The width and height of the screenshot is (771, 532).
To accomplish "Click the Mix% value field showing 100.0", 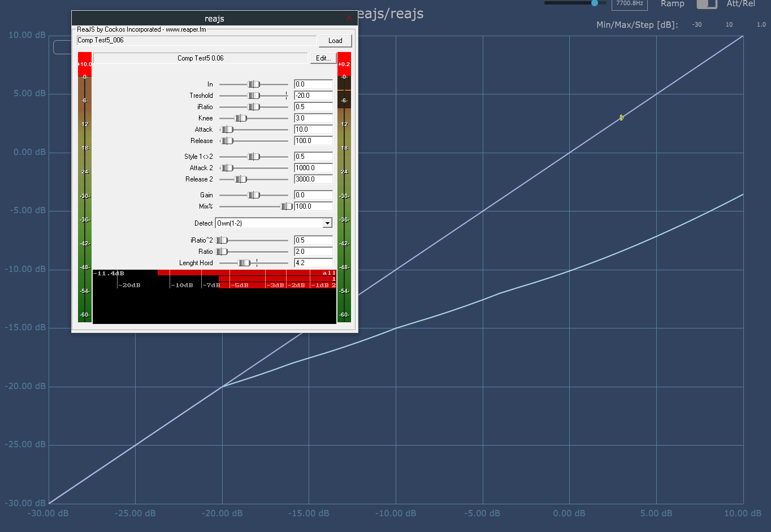I will tap(313, 206).
